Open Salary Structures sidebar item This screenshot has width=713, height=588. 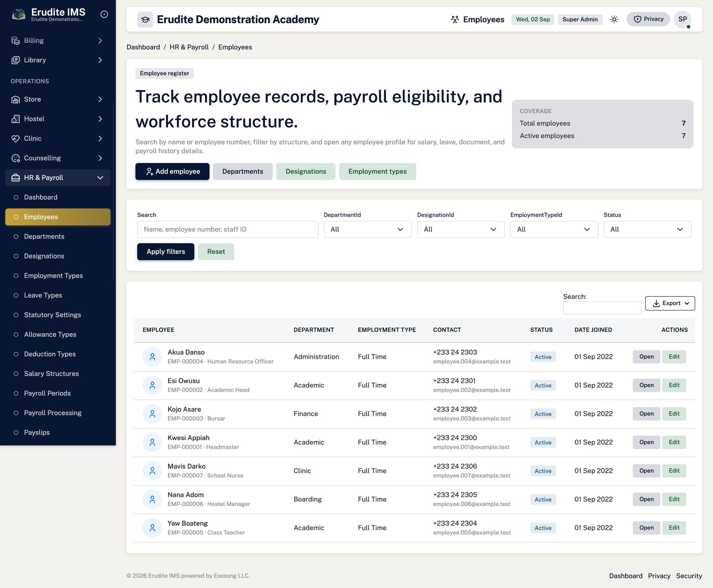[x=58, y=374]
